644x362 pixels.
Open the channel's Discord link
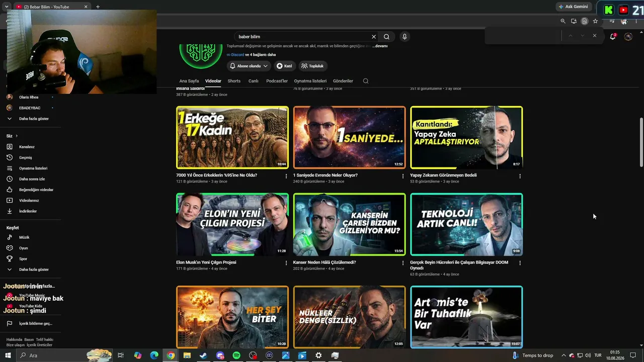(237, 54)
